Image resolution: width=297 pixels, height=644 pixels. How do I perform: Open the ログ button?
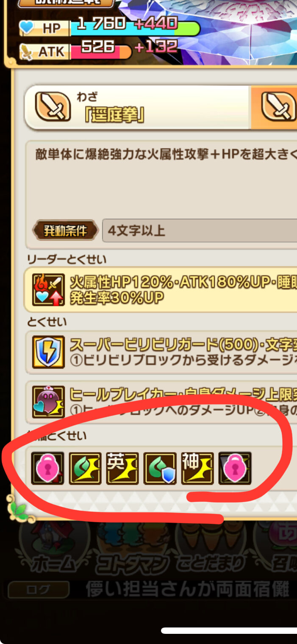(x=39, y=589)
